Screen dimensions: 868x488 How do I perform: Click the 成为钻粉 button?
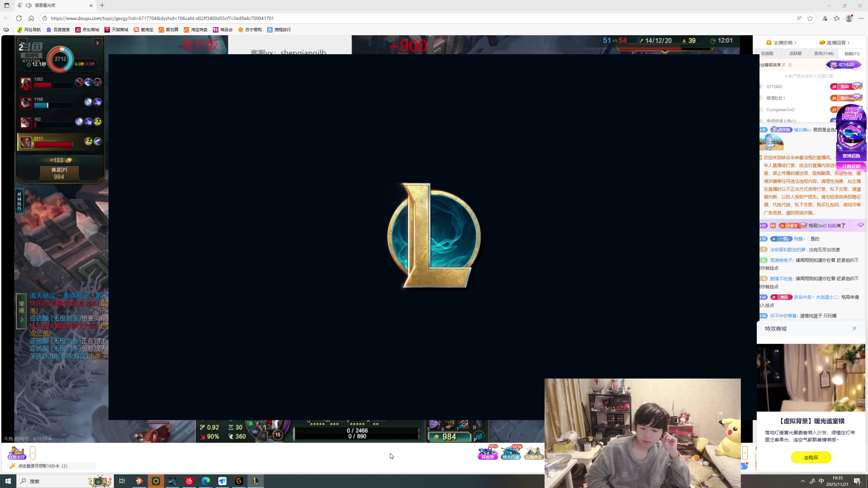[x=843, y=65]
